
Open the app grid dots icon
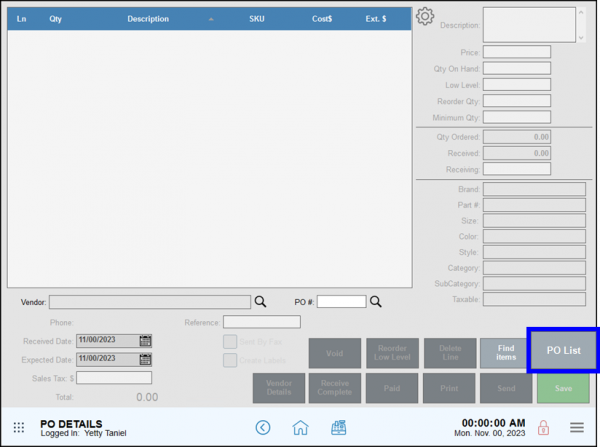(19, 427)
